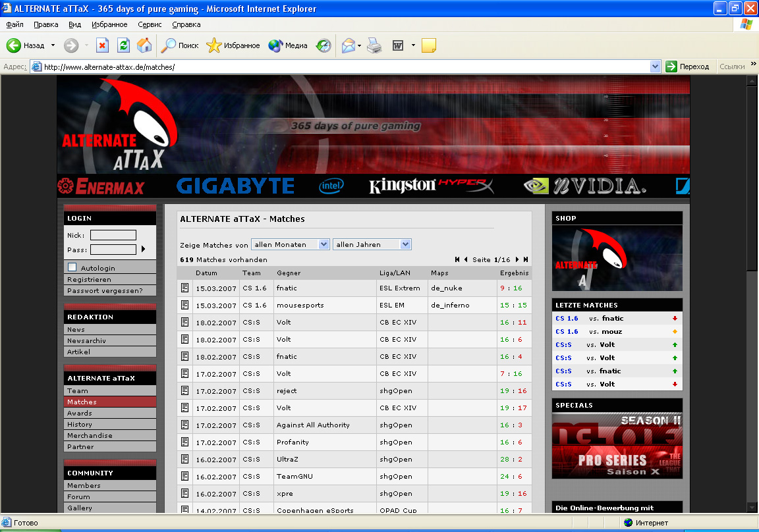759x532 pixels.
Task: Click login arrow next to Pass field
Action: [x=143, y=250]
